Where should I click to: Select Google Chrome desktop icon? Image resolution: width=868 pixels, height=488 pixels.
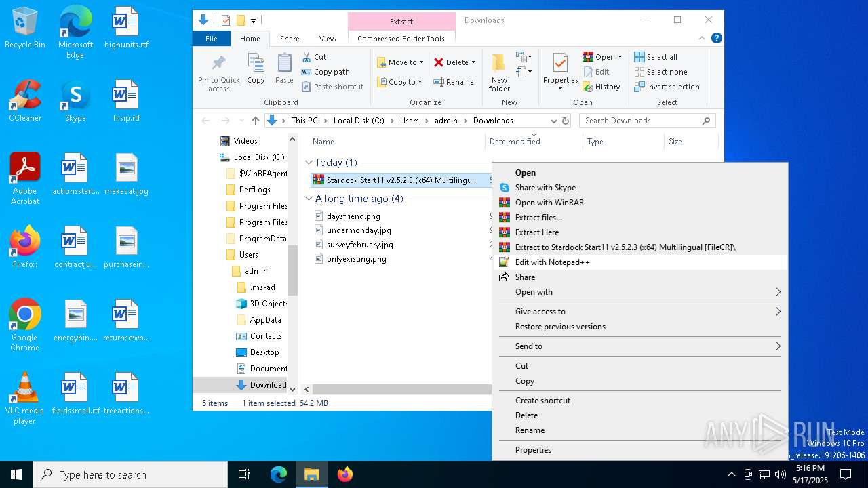tap(24, 325)
